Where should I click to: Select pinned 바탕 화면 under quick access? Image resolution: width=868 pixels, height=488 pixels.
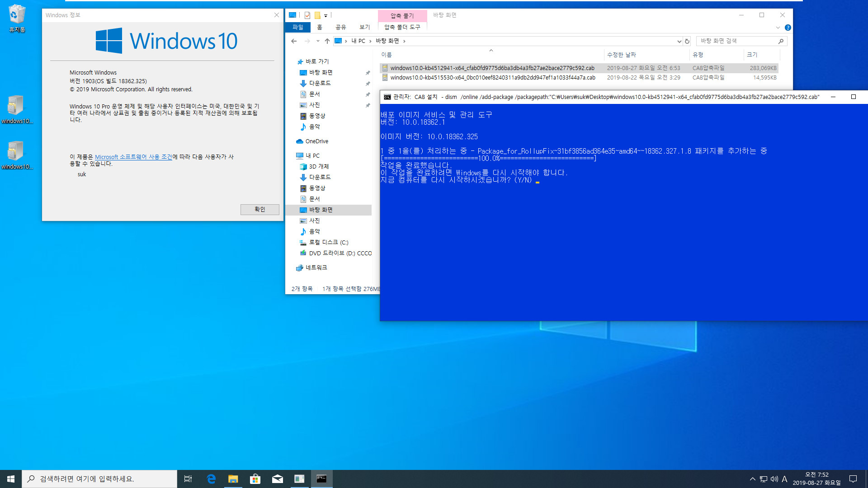click(321, 73)
